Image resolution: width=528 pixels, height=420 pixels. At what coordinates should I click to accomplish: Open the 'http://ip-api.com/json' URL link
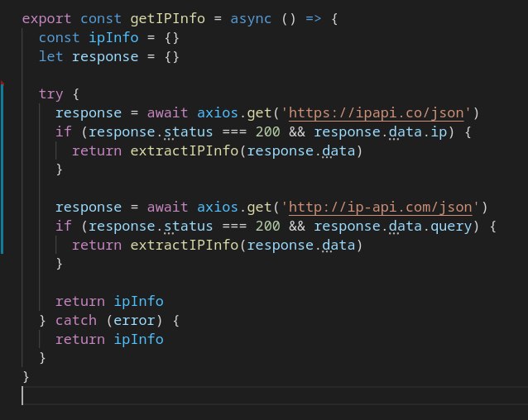(381, 208)
